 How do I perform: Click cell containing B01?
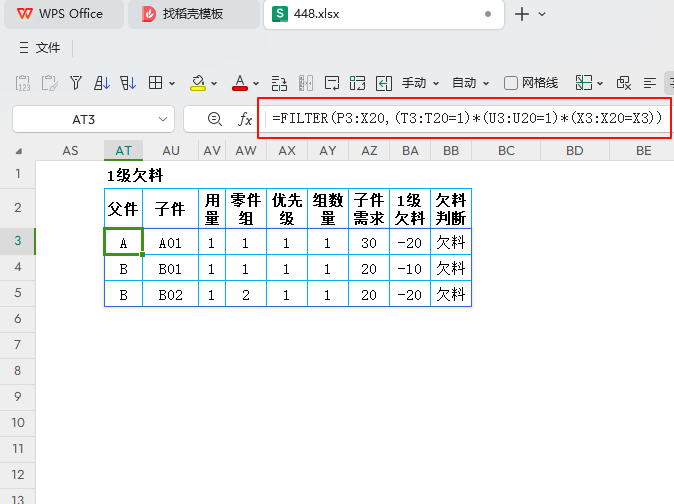(x=170, y=269)
